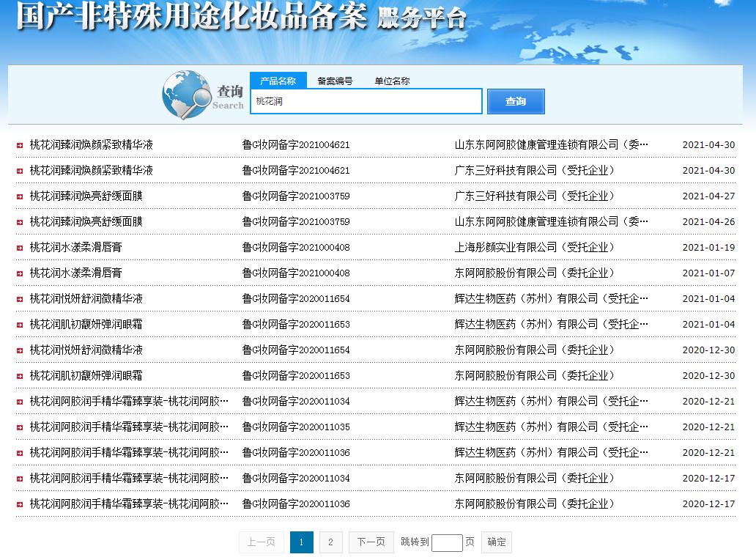Click the search text field containing 桃花润
Image resolution: width=756 pixels, height=557 pixels.
[x=366, y=101]
